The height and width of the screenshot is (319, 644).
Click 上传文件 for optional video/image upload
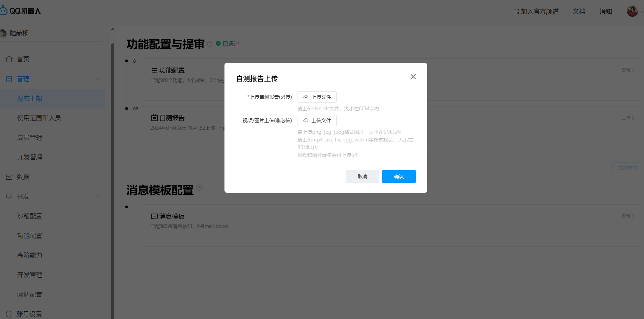pyautogui.click(x=317, y=120)
